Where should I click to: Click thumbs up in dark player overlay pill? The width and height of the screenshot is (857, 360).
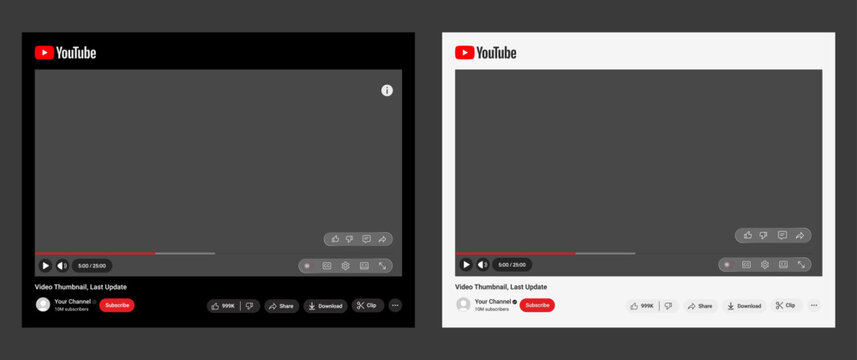(x=335, y=239)
